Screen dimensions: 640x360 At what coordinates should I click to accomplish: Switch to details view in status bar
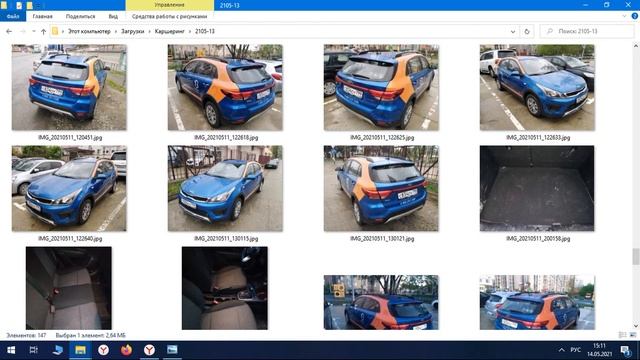622,335
